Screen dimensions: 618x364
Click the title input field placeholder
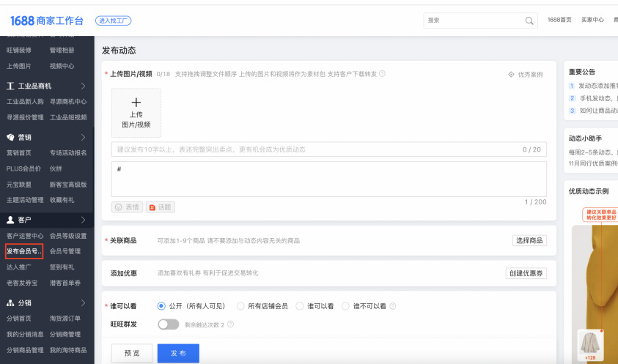pos(315,149)
